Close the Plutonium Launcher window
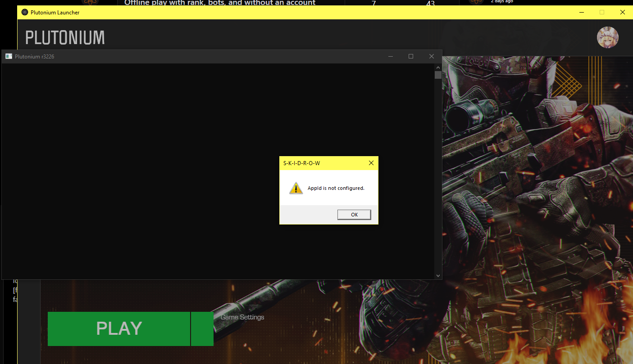The width and height of the screenshot is (633, 364). click(x=623, y=12)
